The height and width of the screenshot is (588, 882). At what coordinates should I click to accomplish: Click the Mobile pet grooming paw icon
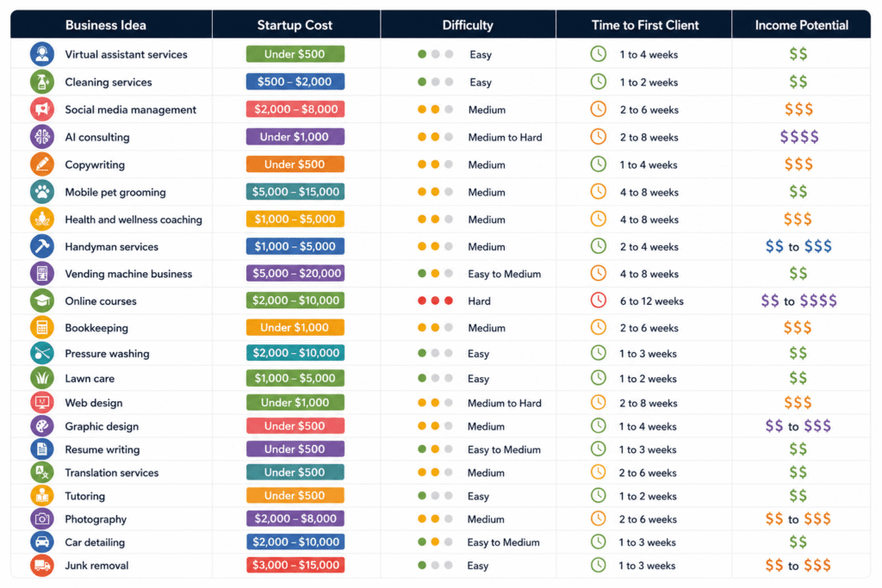[x=41, y=192]
